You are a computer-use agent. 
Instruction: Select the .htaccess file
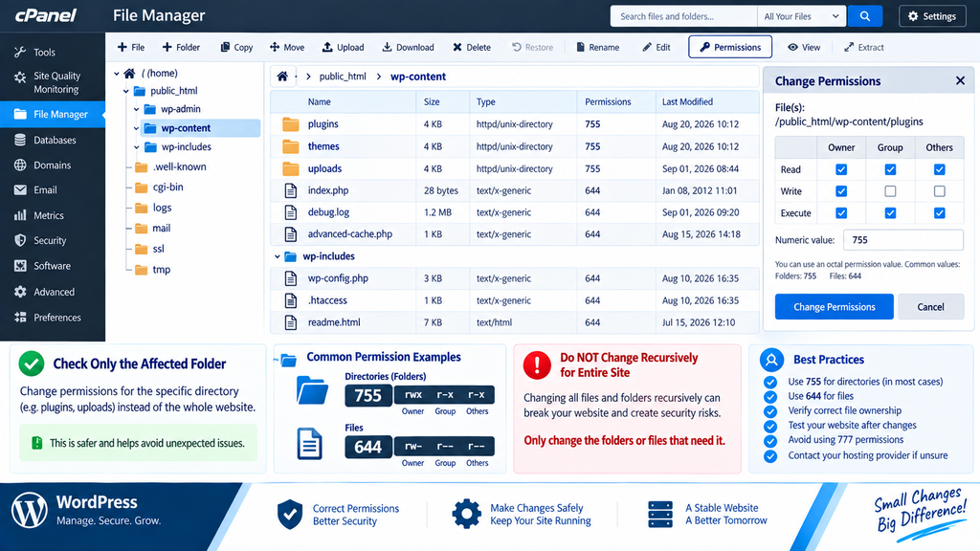[x=515, y=300]
